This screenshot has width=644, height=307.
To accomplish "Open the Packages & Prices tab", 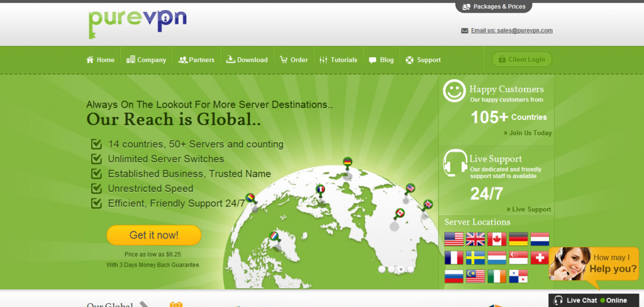I will (x=494, y=6).
